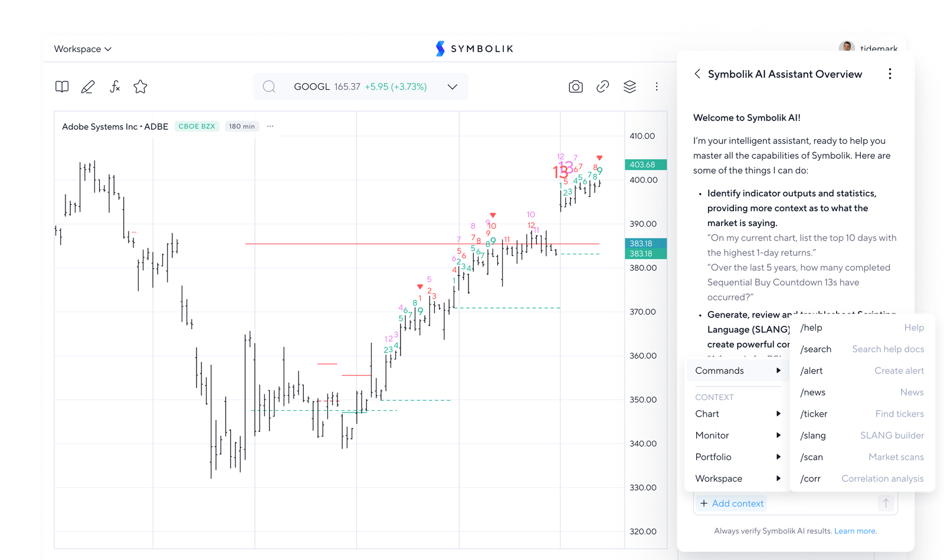Expand the Portfolio context submenu
Screen dimensions: 944x560
737,457
